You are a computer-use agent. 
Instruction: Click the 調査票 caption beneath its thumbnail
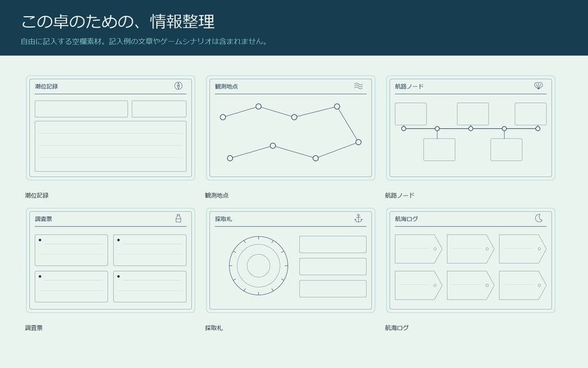coord(34,328)
